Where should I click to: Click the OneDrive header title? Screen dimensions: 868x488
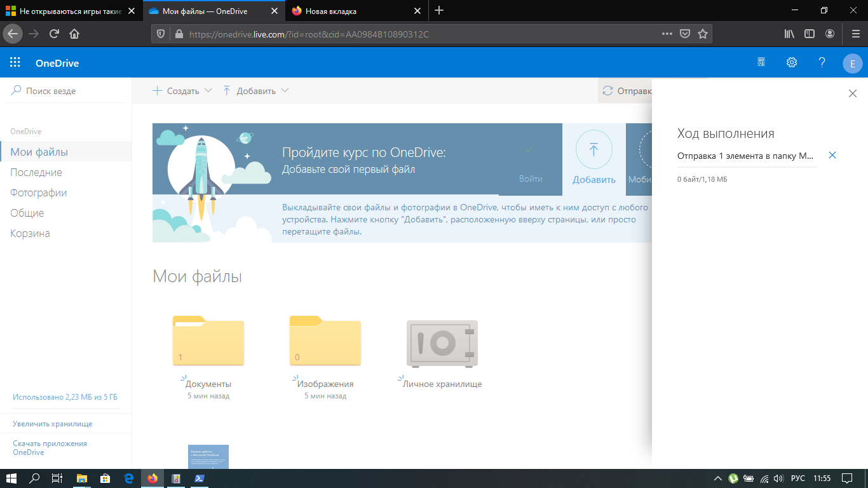(x=57, y=63)
